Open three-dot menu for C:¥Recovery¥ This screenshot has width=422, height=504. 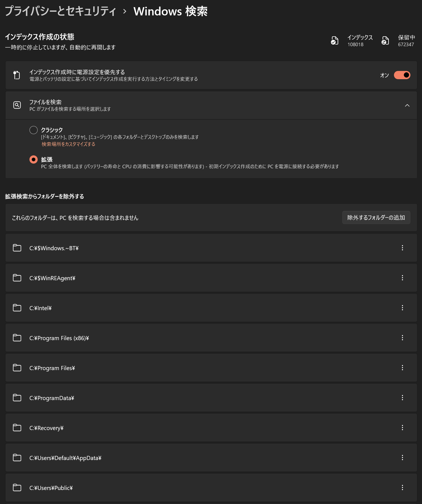[402, 428]
